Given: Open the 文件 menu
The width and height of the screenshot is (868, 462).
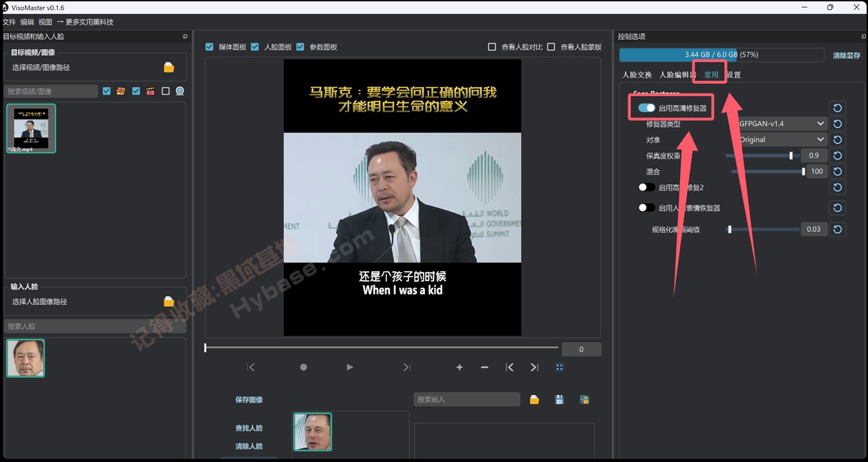Looking at the screenshot, I should point(10,22).
